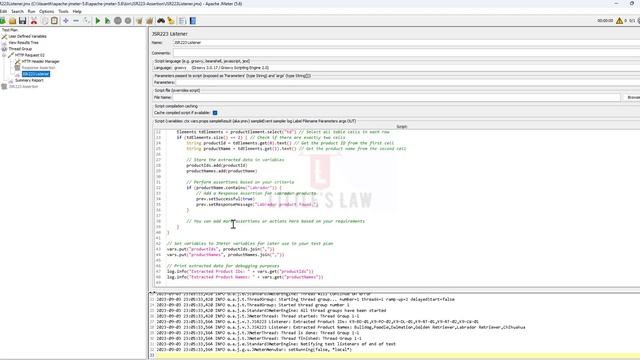Select User Defined Variables tree node
This screenshot has height=360, width=640.
pos(27,36)
